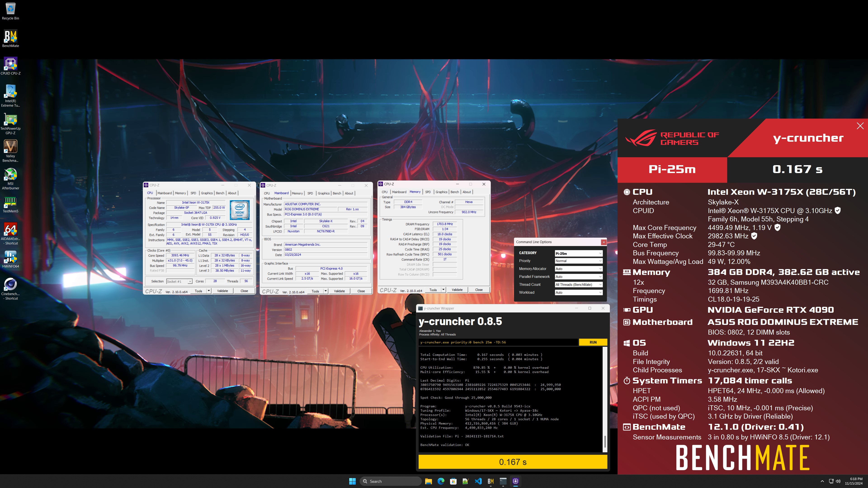This screenshot has width=868, height=488.
Task: Select Bench tab in first CPU-Z window
Action: pos(220,193)
